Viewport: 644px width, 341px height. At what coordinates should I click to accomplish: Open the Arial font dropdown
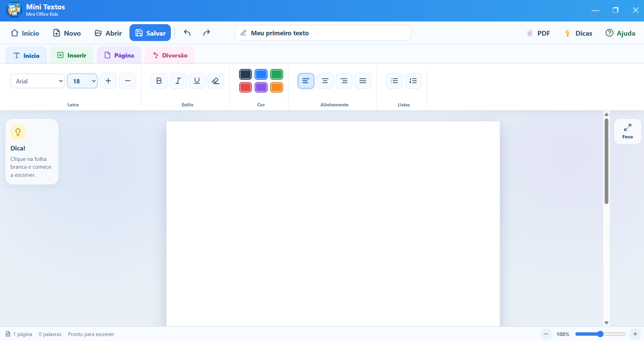(x=37, y=81)
